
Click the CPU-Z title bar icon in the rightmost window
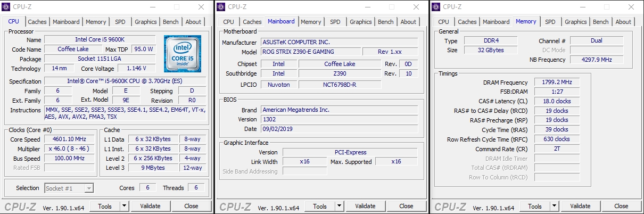pyautogui.click(x=436, y=7)
